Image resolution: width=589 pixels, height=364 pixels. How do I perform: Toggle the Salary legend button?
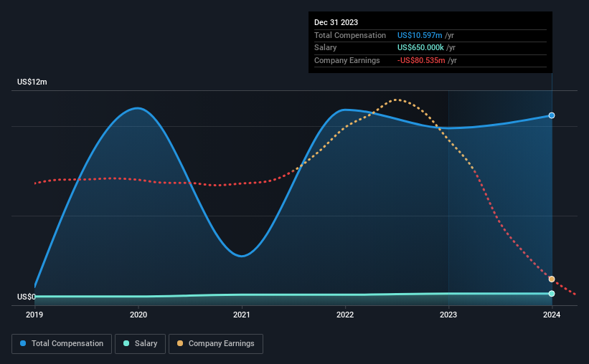pyautogui.click(x=140, y=344)
